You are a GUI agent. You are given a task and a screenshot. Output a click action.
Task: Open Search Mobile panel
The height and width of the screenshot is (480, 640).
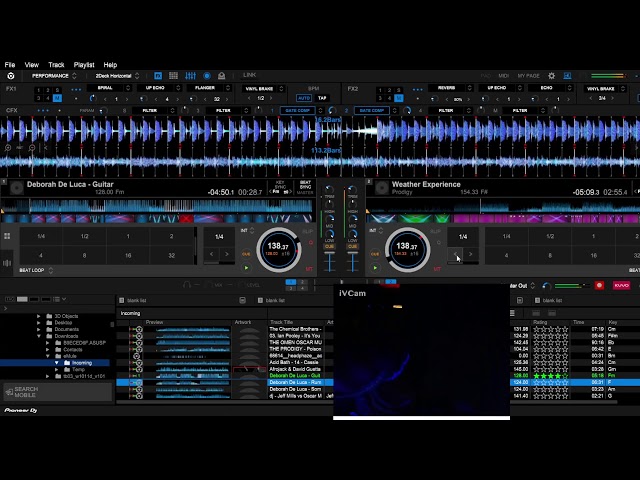tap(57, 392)
